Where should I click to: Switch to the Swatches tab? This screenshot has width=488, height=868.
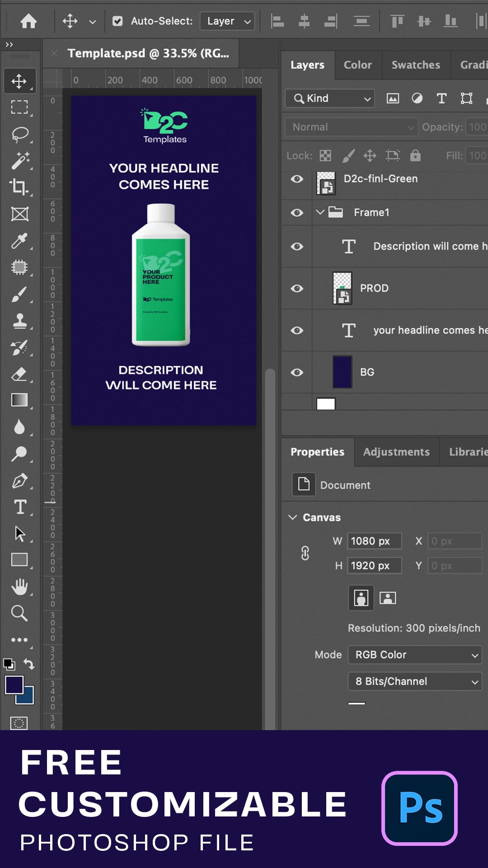coord(416,65)
